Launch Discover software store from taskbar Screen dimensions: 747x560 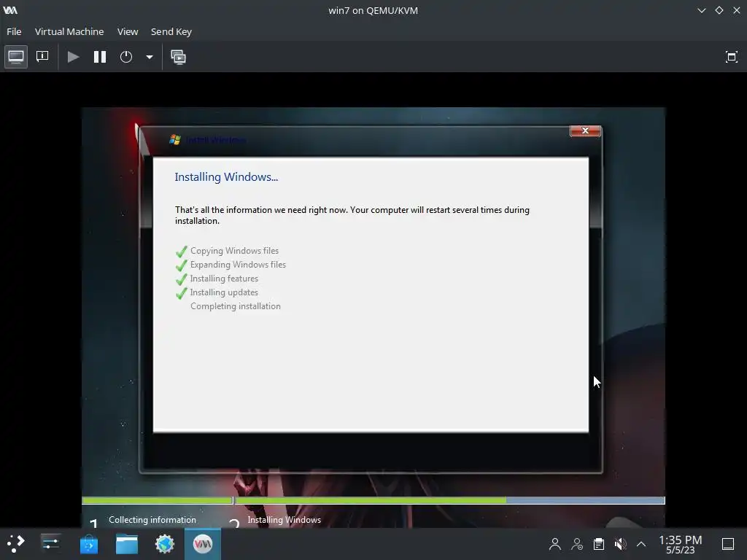tap(88, 544)
